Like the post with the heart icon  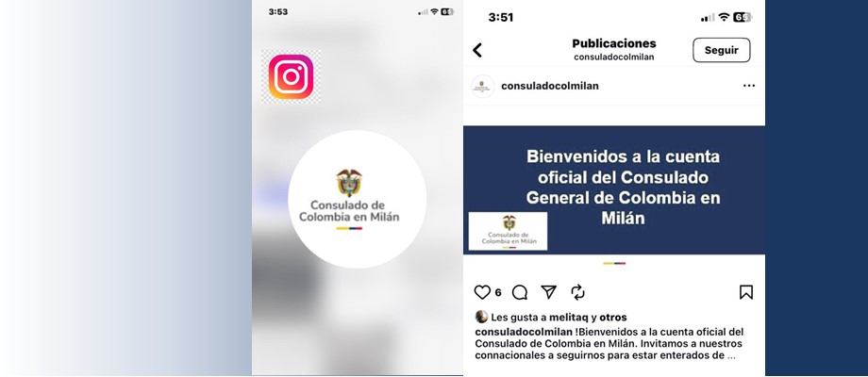pyautogui.click(x=483, y=292)
